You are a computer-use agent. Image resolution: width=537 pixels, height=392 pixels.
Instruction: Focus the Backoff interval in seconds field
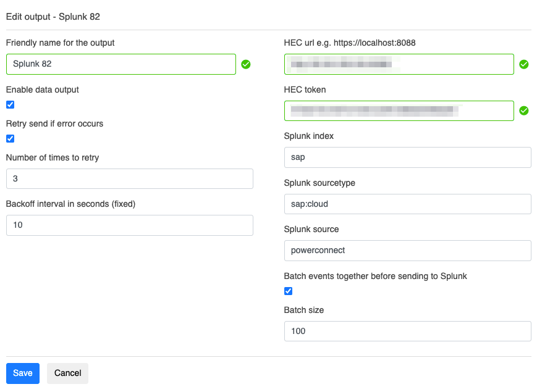pos(129,225)
